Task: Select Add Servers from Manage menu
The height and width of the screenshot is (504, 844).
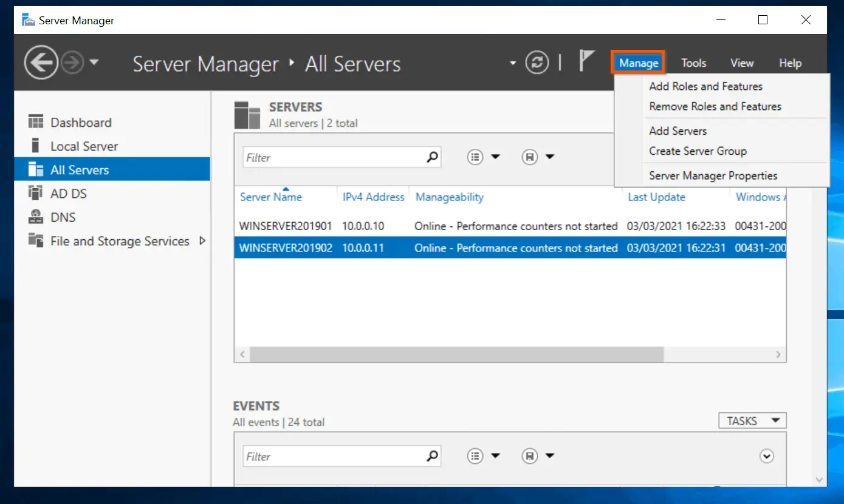Action: tap(678, 131)
